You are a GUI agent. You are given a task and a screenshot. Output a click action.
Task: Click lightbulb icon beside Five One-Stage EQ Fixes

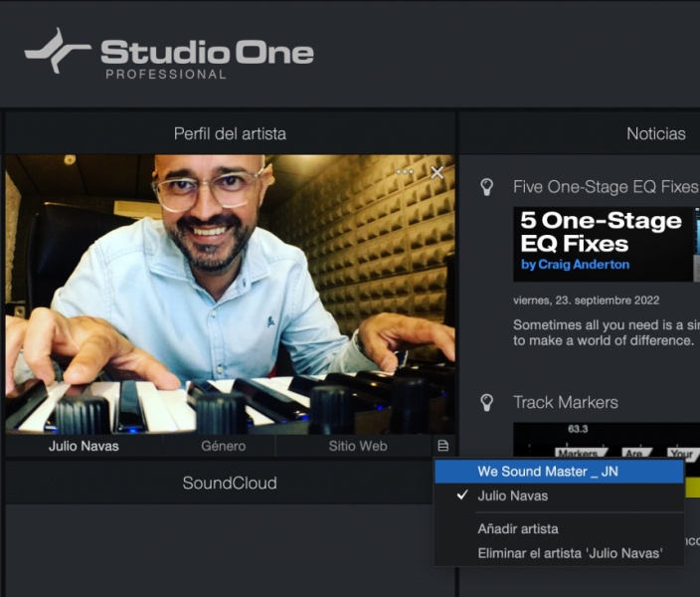(x=486, y=187)
